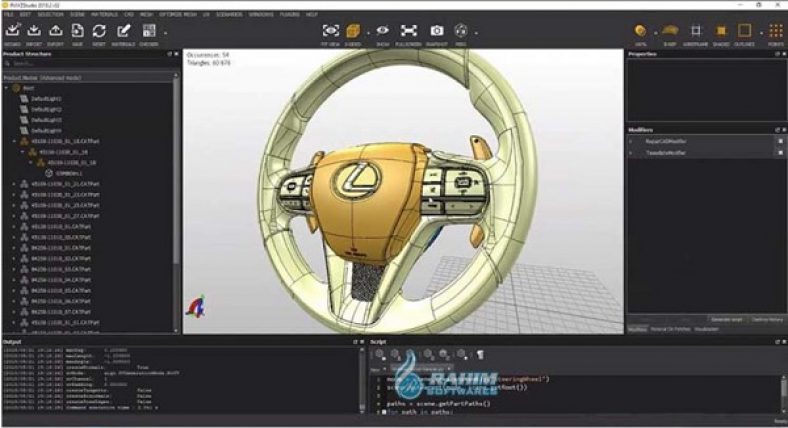This screenshot has width=788, height=428.
Task: Select the Bump display mode icon
Action: [x=670, y=31]
